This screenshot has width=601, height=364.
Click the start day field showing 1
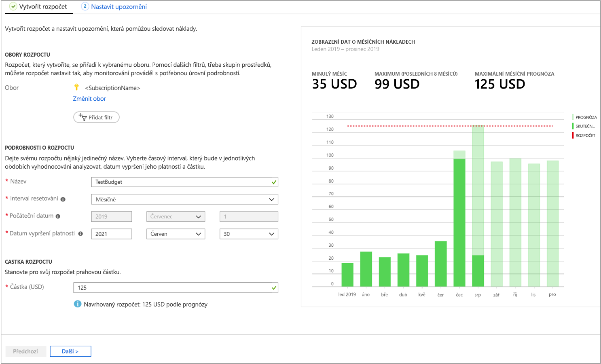tap(249, 217)
